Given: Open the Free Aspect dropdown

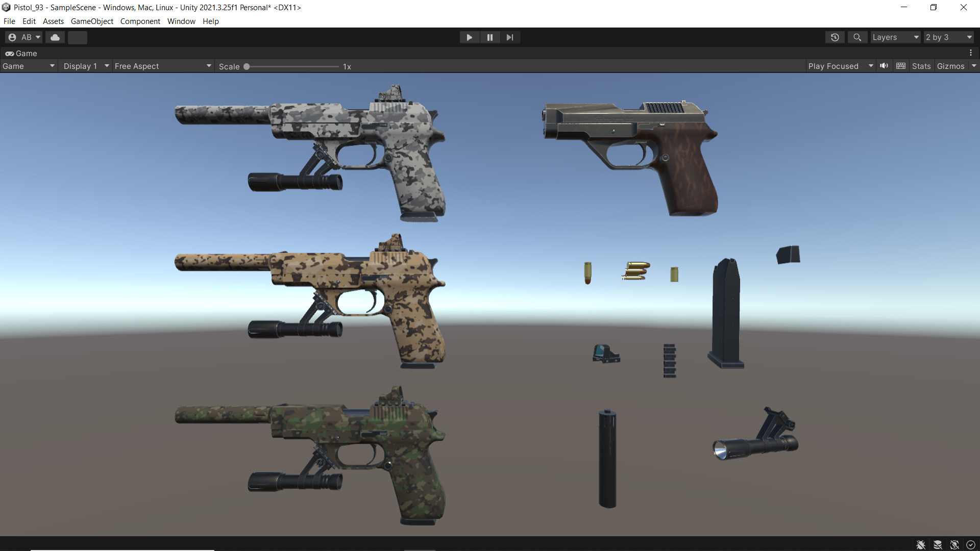Looking at the screenshot, I should (x=163, y=66).
